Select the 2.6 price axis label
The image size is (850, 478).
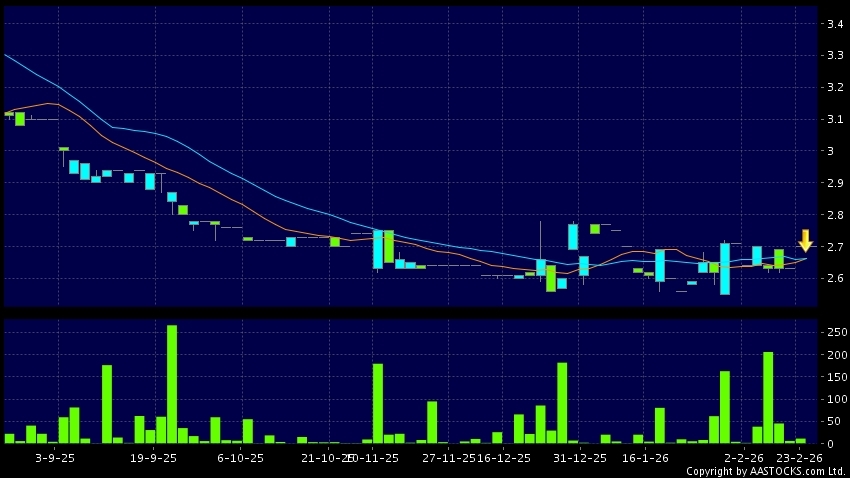(833, 279)
